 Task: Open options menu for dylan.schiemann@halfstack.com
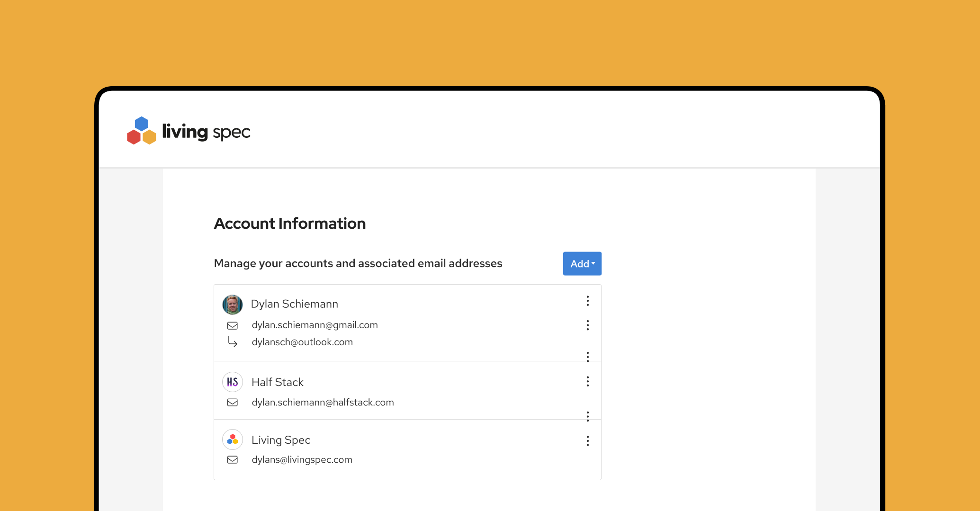[588, 416]
